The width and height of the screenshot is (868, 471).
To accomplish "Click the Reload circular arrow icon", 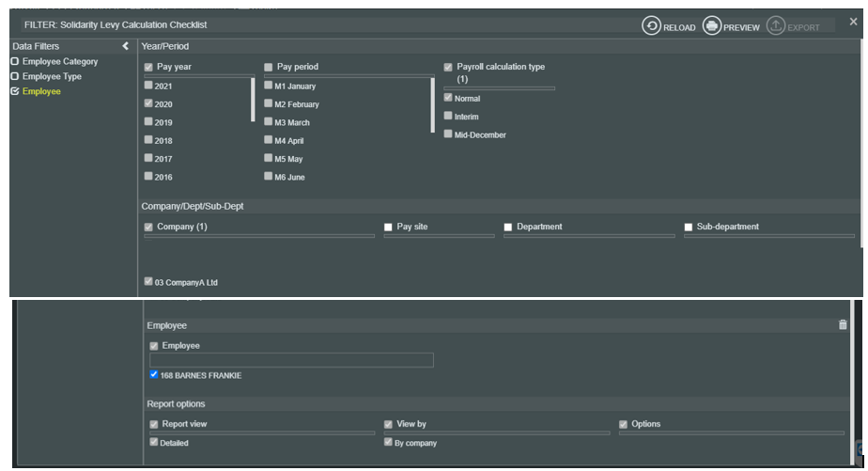I will [x=652, y=26].
